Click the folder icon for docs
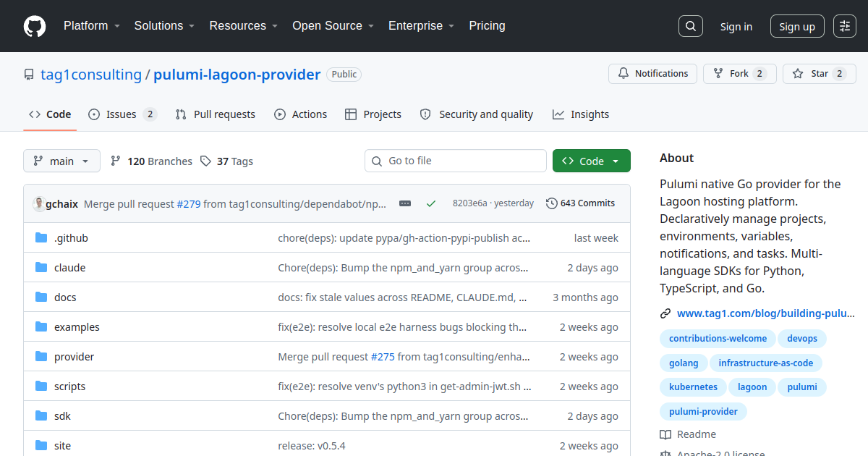868x456 pixels. point(41,297)
